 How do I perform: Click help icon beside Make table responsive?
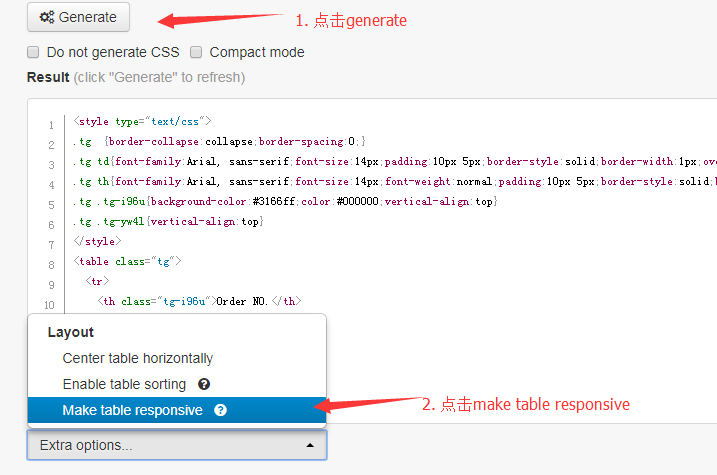[220, 410]
